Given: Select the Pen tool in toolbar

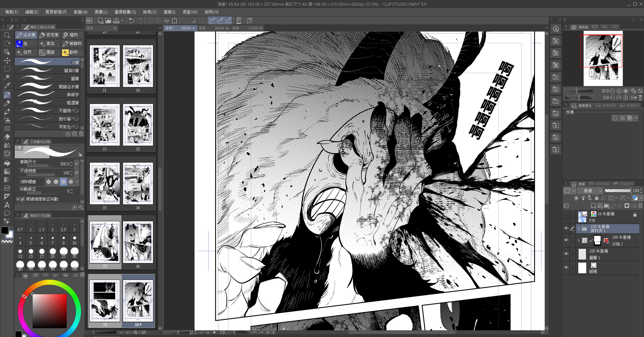Looking at the screenshot, I should (x=7, y=95).
